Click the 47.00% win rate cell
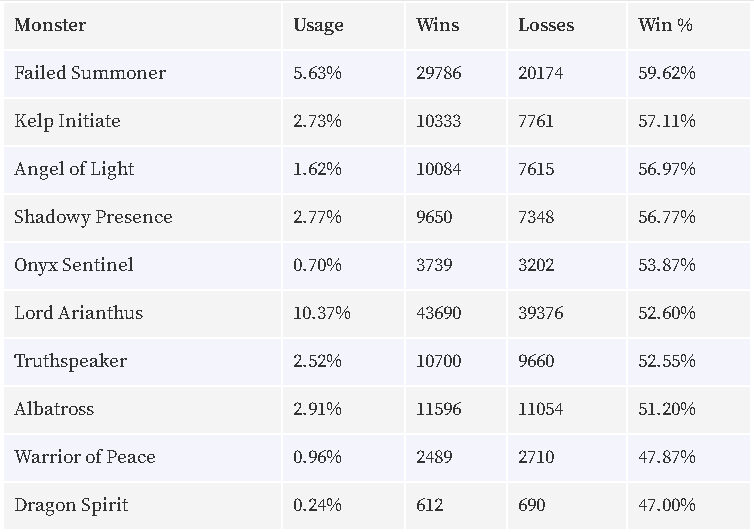The height and width of the screenshot is (532, 754). [x=666, y=505]
